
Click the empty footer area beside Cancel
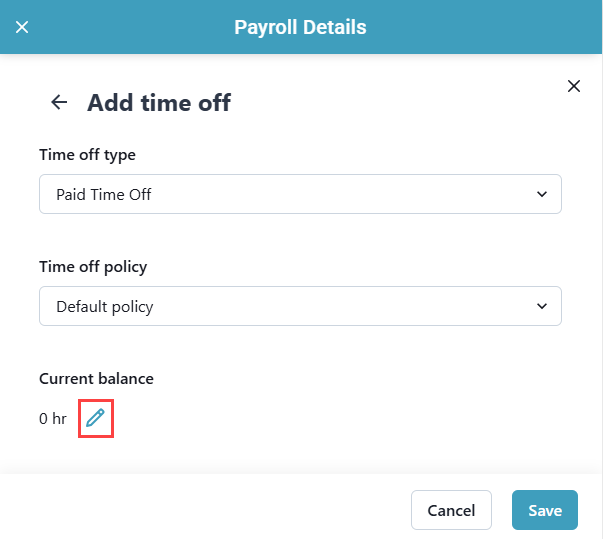coord(200,510)
